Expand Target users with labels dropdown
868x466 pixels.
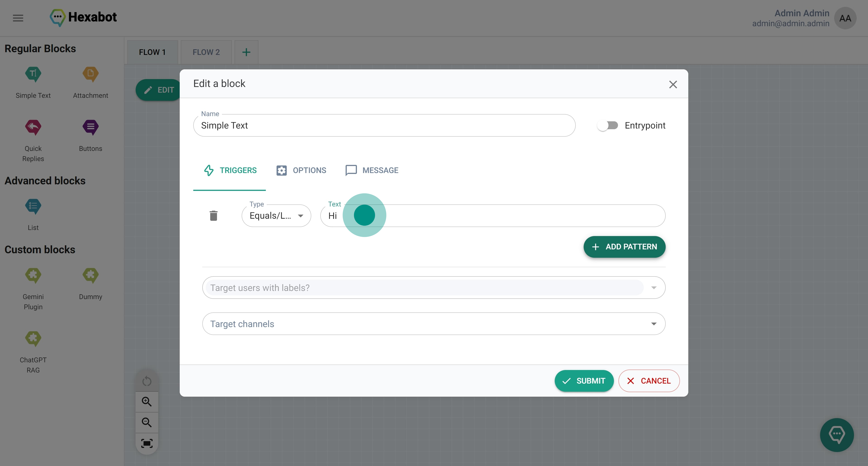[653, 288]
